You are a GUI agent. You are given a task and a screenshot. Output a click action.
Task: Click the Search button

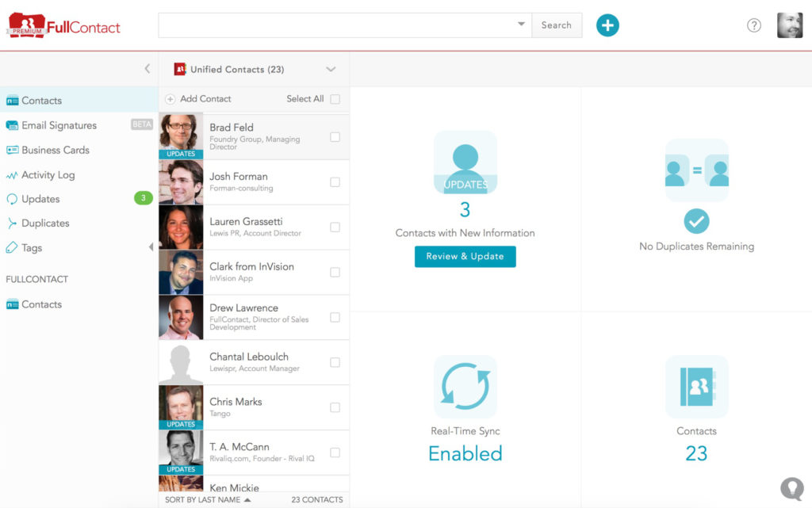pyautogui.click(x=557, y=25)
